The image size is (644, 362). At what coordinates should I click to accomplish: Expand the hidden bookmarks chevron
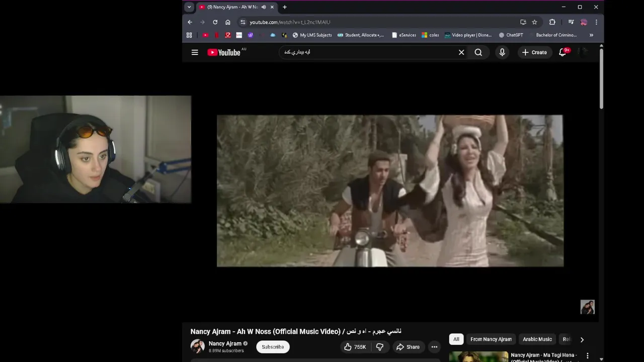(591, 35)
